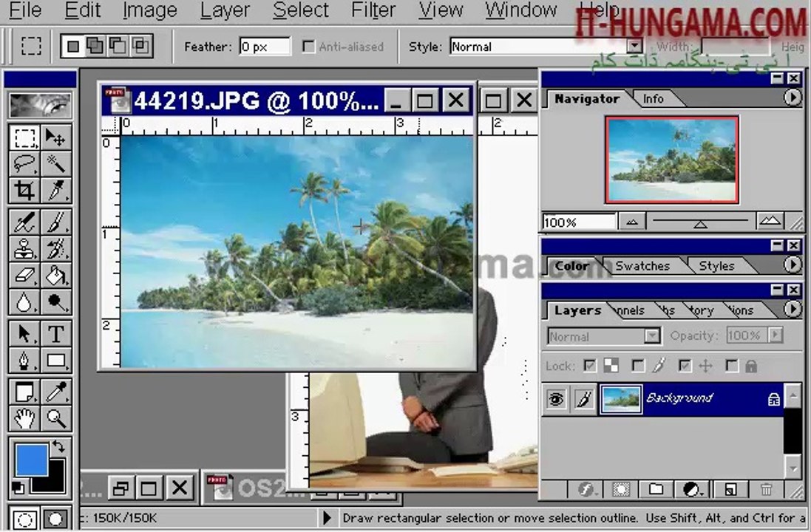
Task: Select the Move tool
Action: [56, 137]
